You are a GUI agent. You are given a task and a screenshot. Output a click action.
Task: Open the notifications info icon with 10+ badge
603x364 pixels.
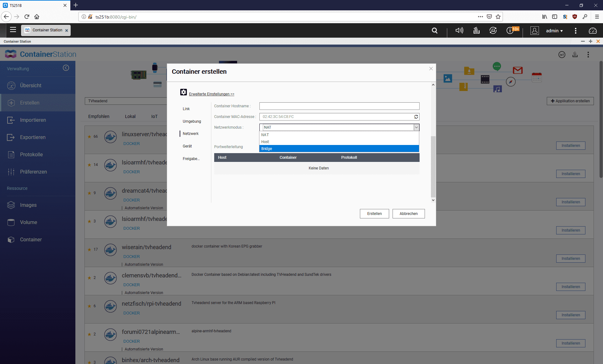point(510,30)
